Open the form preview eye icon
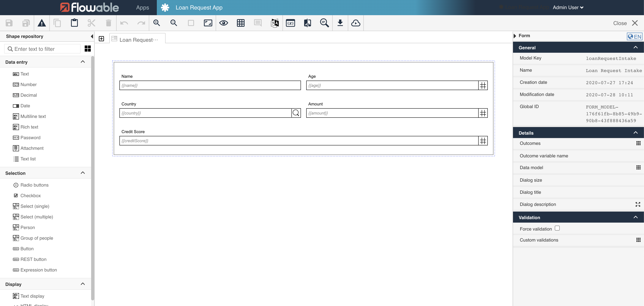The image size is (644, 306). pos(224,23)
